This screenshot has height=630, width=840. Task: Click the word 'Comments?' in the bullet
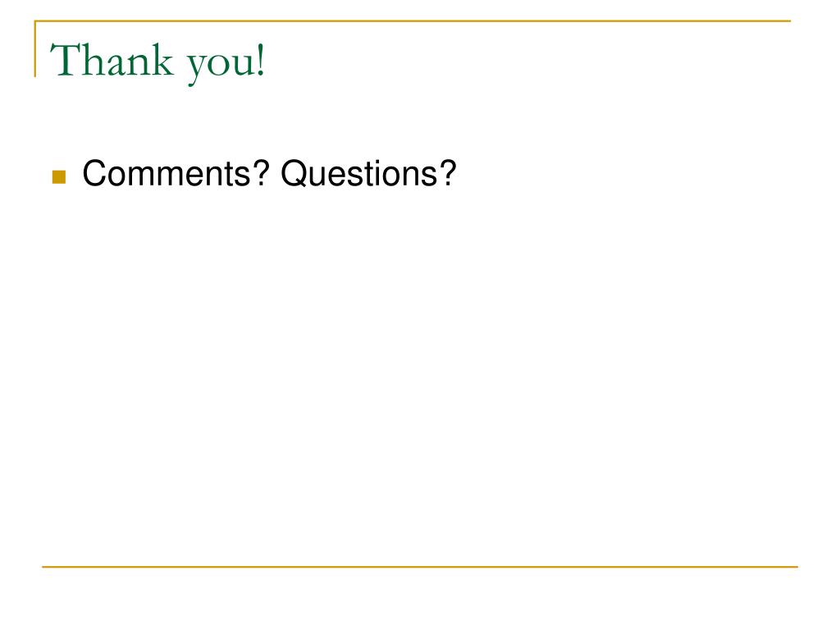(176, 174)
